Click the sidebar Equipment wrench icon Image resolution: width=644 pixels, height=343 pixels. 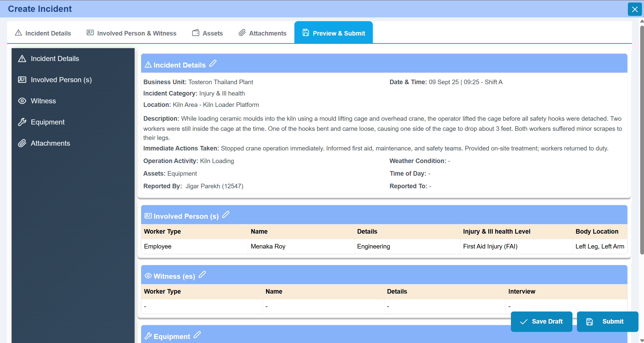tap(22, 122)
